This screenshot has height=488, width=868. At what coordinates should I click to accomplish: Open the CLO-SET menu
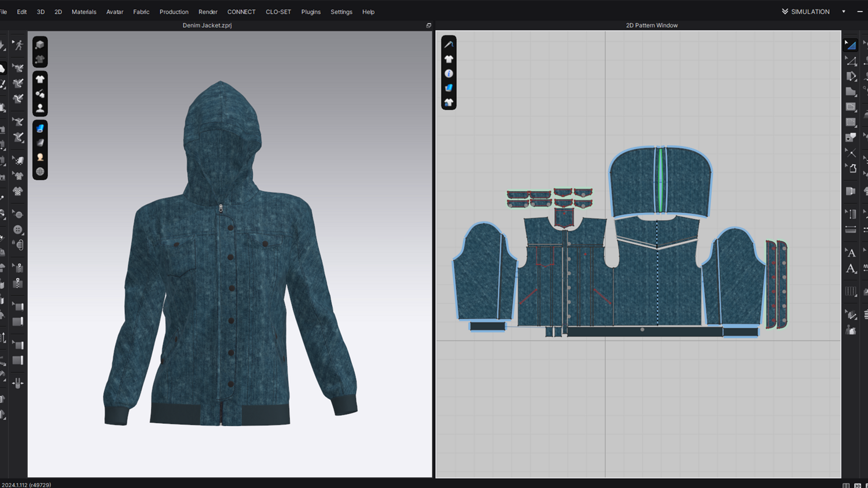point(278,12)
